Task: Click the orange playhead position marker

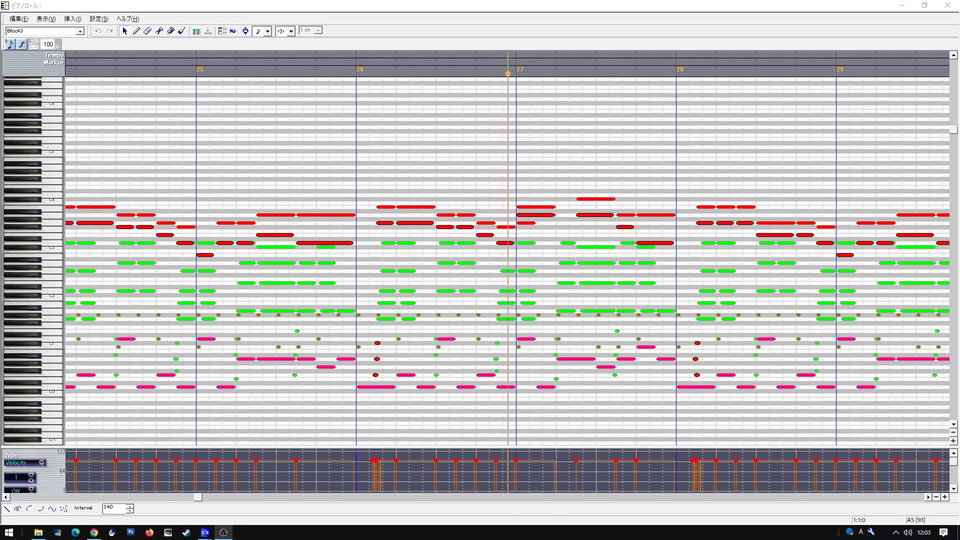Action: [508, 73]
